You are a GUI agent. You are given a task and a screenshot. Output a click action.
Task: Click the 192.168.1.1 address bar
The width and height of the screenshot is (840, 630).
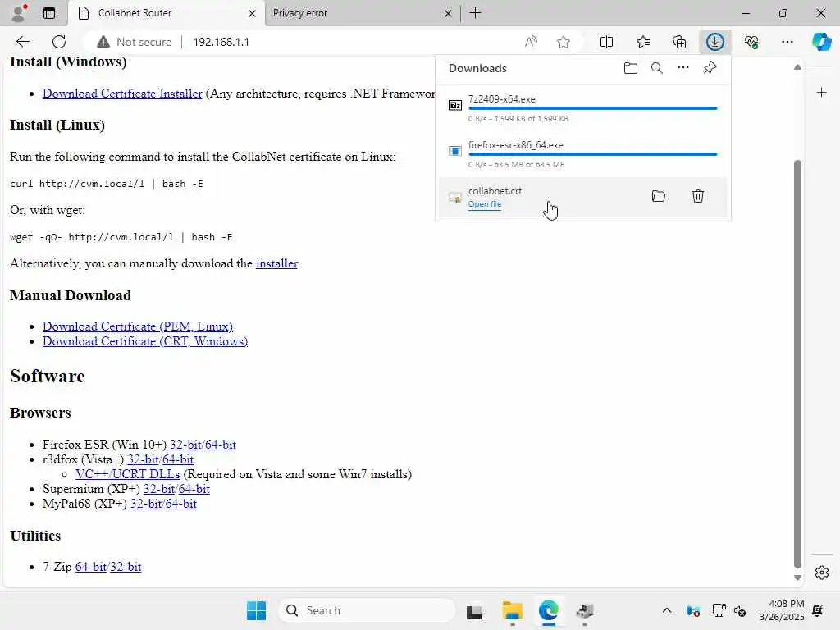click(x=221, y=42)
